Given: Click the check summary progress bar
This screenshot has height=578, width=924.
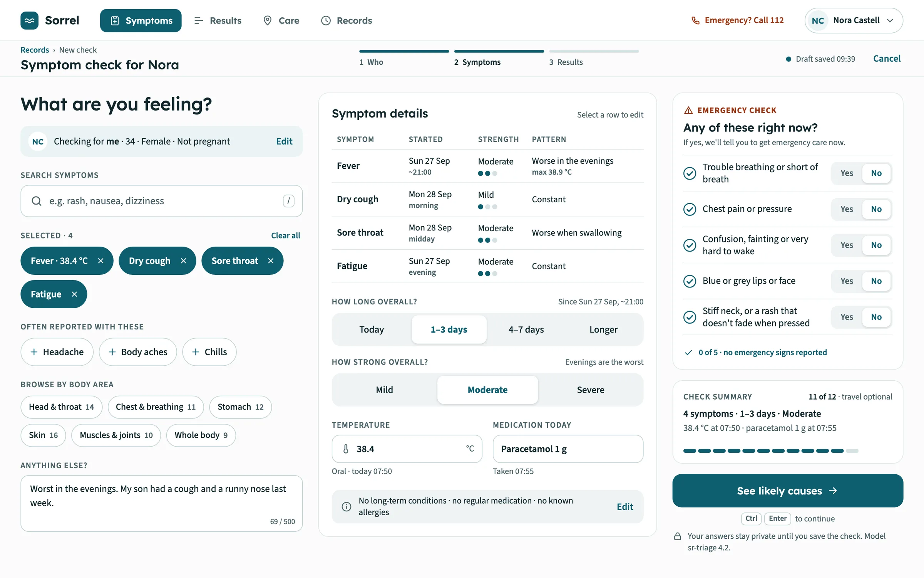Looking at the screenshot, I should (771, 450).
